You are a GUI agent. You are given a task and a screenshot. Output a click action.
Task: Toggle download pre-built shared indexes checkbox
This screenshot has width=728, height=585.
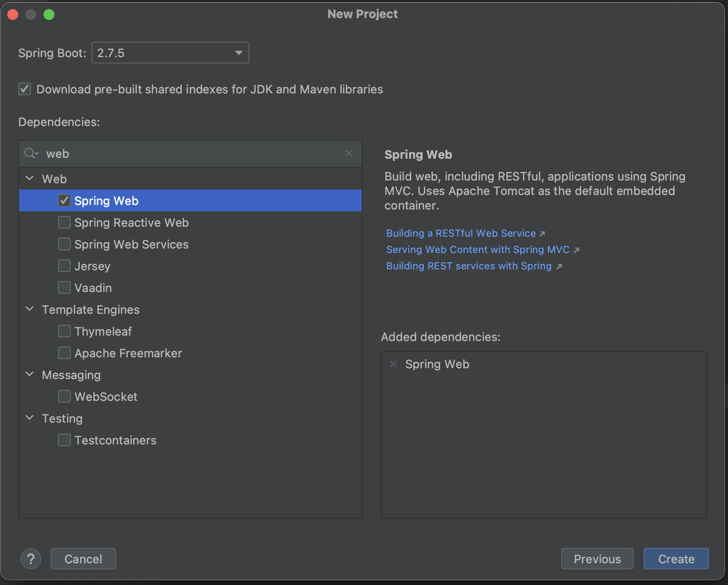point(24,89)
